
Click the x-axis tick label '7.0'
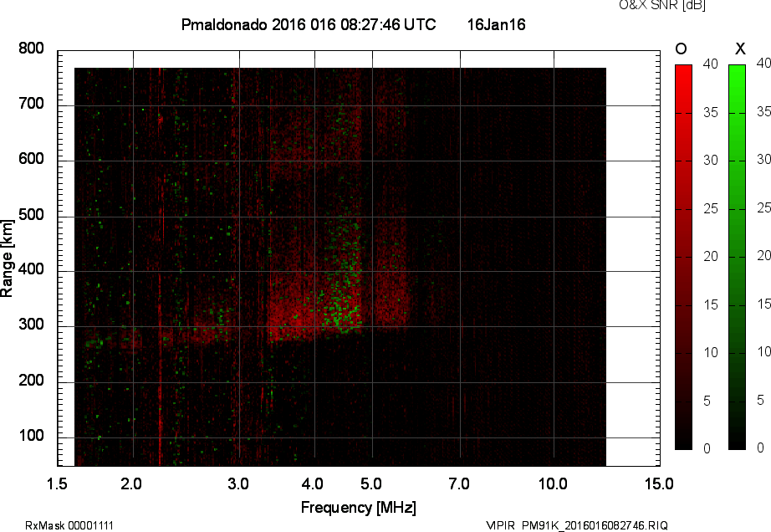[x=459, y=483]
